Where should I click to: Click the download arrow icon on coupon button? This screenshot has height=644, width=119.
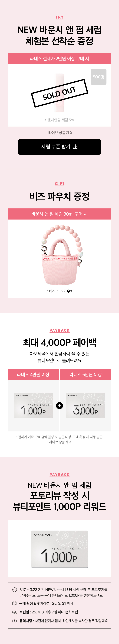tap(75, 147)
